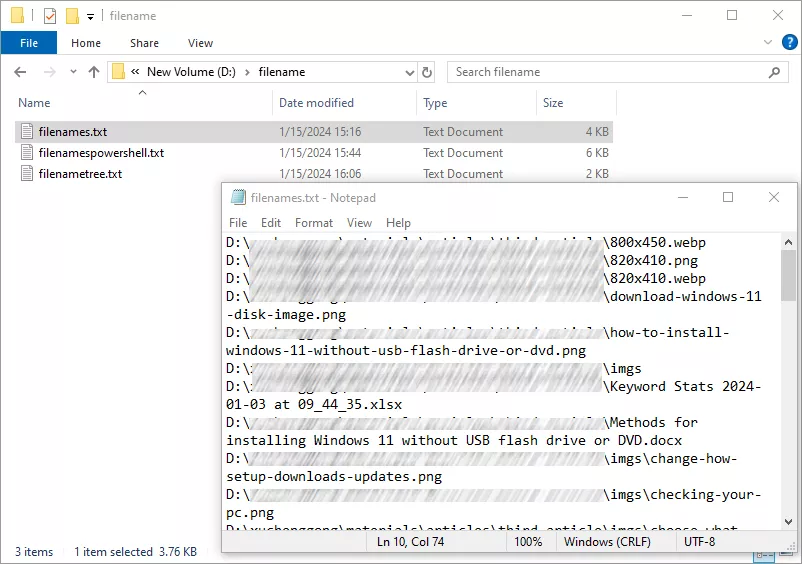Screen dimensions: 802x564
Task: Open Notepad File menu
Action: pyautogui.click(x=238, y=223)
